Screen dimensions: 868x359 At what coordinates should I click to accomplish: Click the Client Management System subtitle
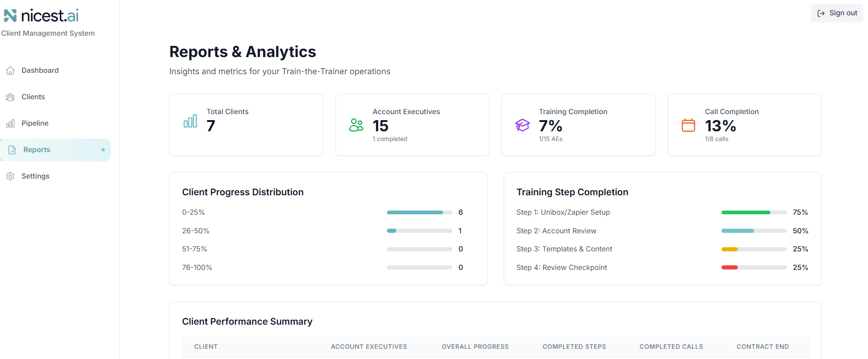(48, 33)
